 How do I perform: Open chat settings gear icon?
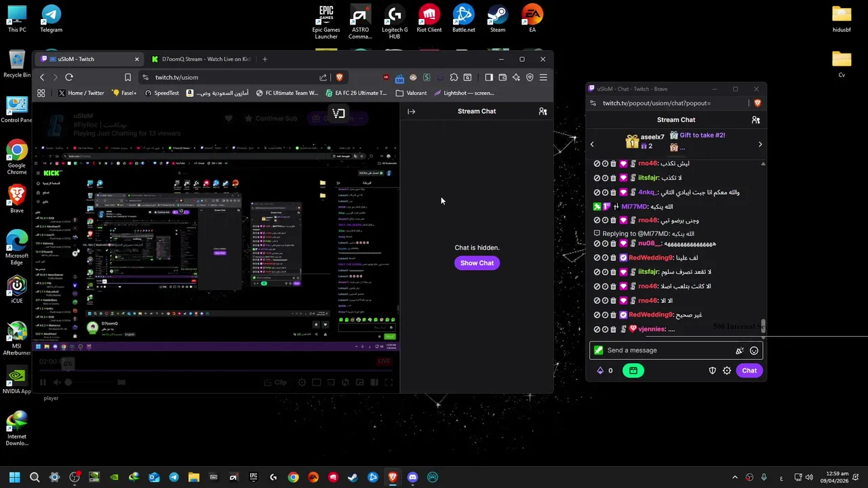pos(727,371)
